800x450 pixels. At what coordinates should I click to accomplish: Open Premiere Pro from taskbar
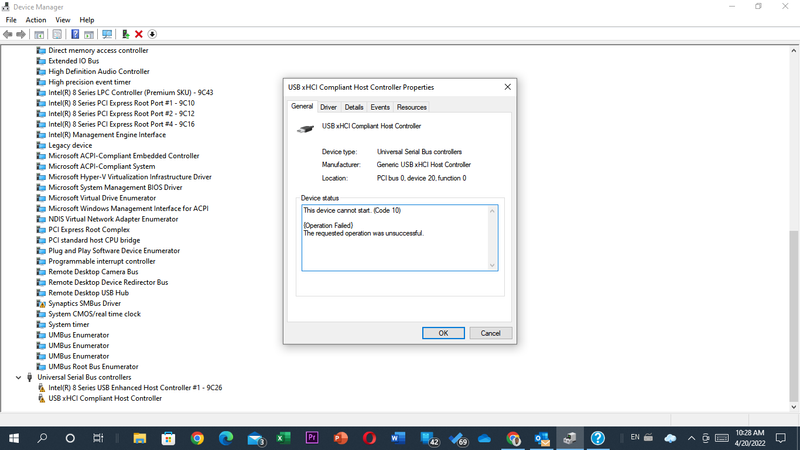(312, 438)
